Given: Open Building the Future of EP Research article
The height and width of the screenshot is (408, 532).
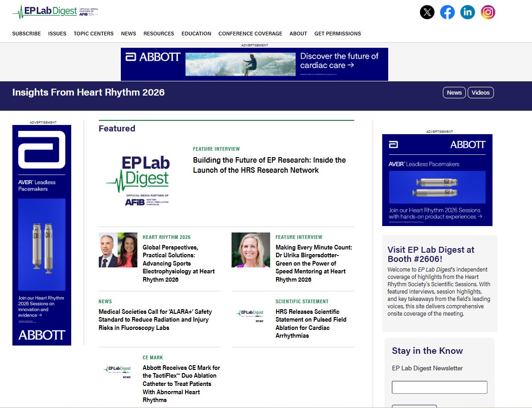Looking at the screenshot, I should click(269, 165).
